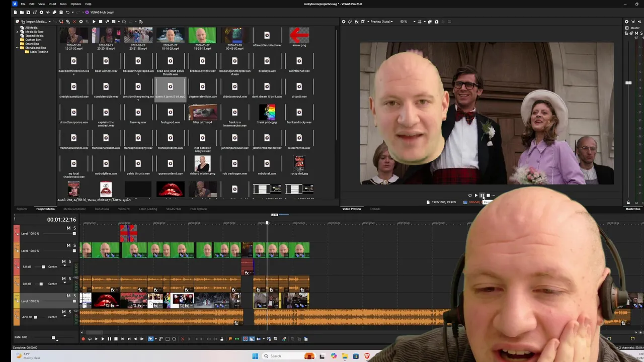
Task: Click the Import Media button
Action: pos(34,22)
